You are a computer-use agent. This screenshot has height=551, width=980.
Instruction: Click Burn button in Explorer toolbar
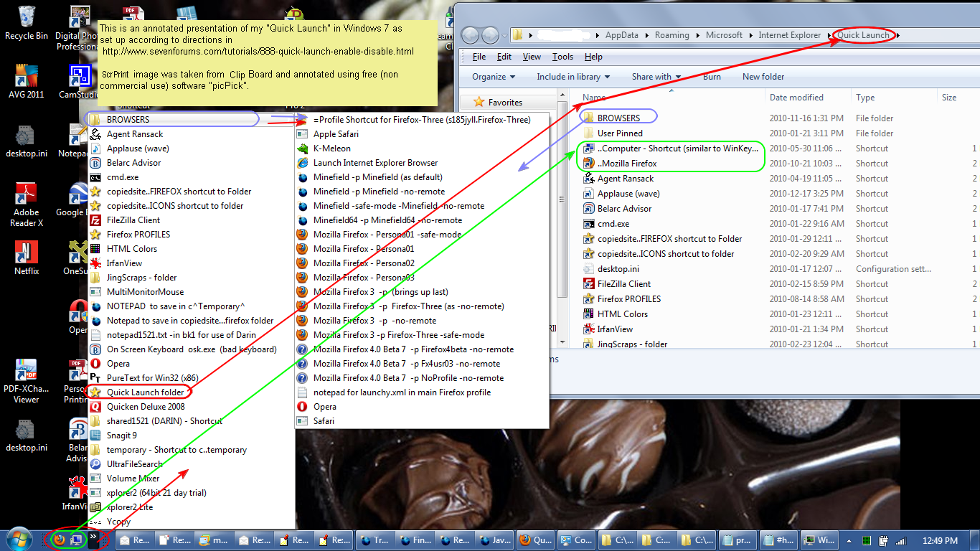pyautogui.click(x=712, y=77)
